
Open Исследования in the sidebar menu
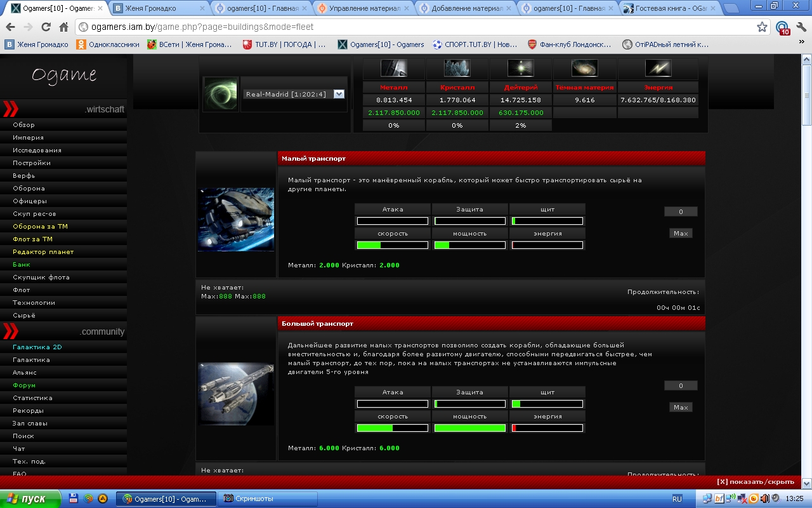37,150
